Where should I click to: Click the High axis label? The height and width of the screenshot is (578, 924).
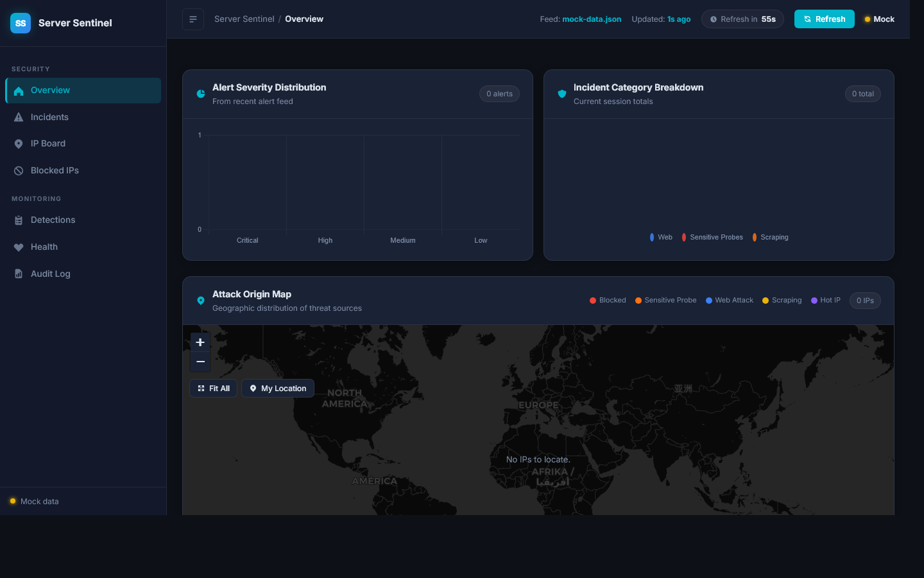coord(325,241)
